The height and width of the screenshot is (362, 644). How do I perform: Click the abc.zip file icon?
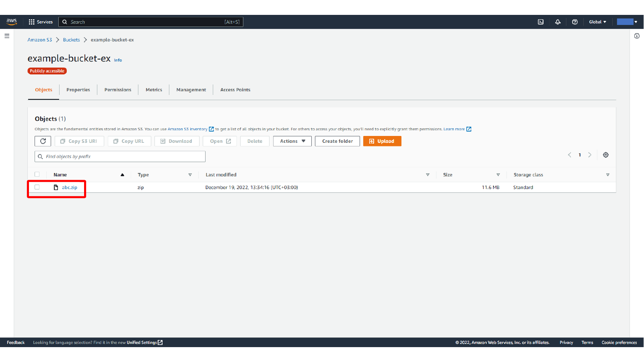click(56, 187)
